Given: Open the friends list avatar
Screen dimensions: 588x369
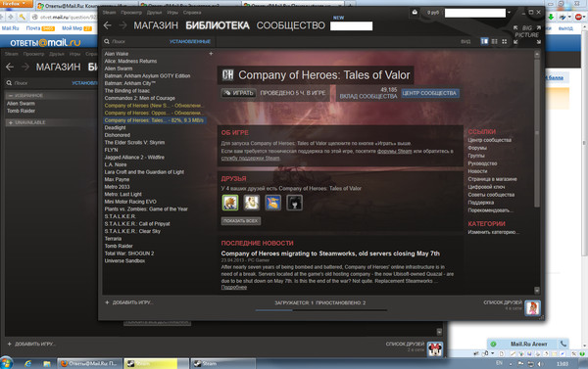Looking at the screenshot, I should click(x=532, y=307).
